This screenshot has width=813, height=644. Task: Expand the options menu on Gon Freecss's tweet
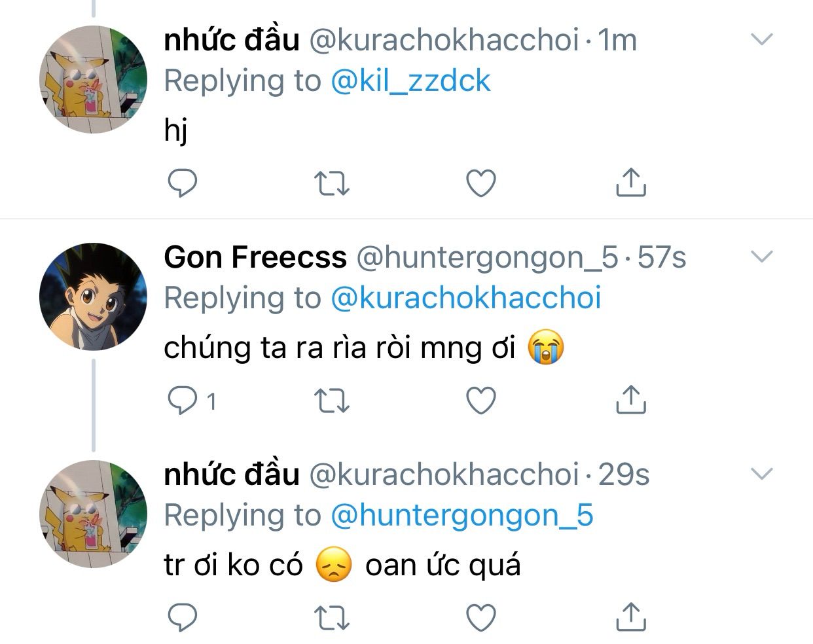[x=761, y=257]
